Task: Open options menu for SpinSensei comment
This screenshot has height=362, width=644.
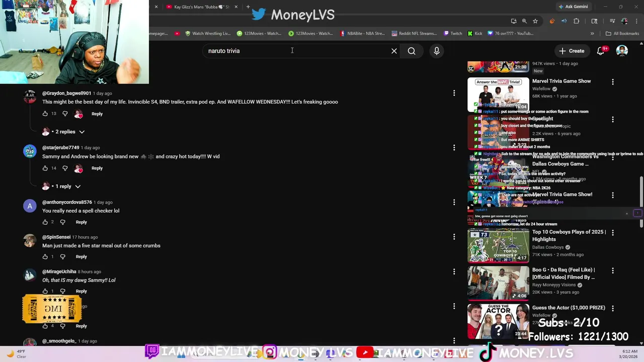Action: [x=454, y=237]
